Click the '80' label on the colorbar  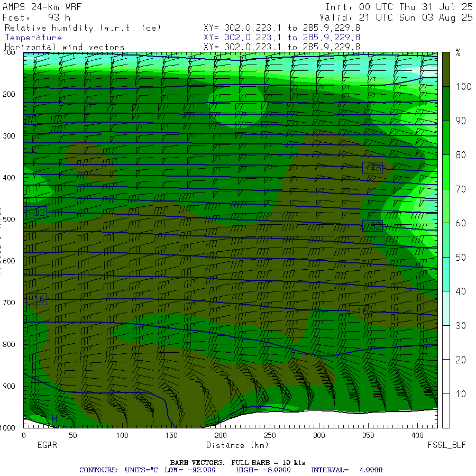(461, 155)
